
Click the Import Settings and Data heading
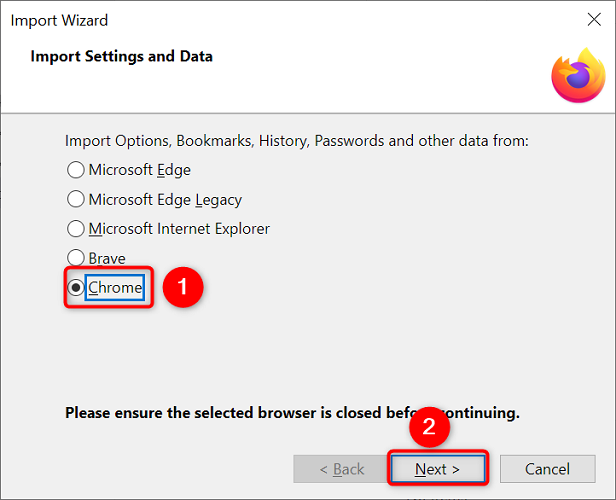[121, 56]
